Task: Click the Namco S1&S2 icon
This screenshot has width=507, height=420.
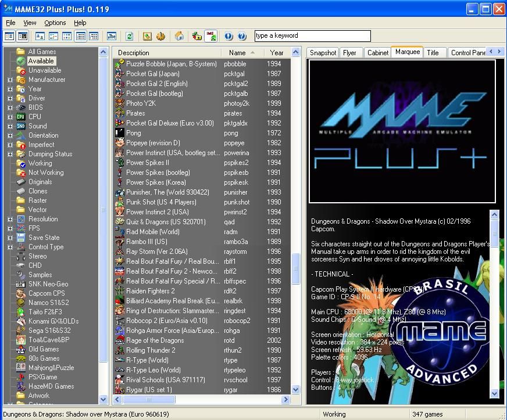Action: [x=21, y=303]
